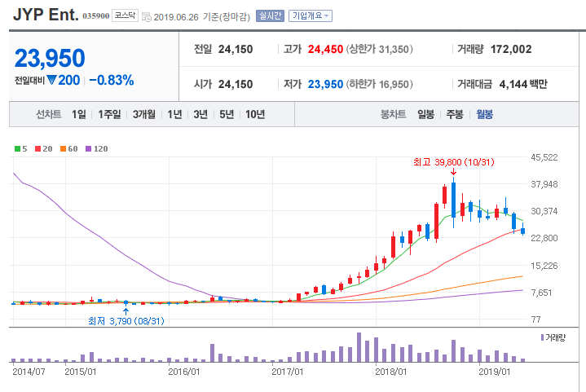Select the 5년 line chart tab

point(227,114)
